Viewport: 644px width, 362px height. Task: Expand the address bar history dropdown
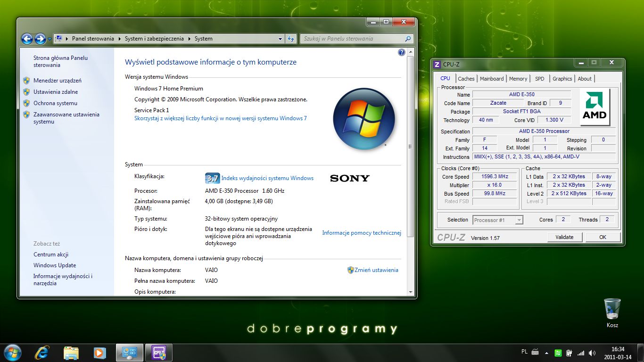point(280,39)
